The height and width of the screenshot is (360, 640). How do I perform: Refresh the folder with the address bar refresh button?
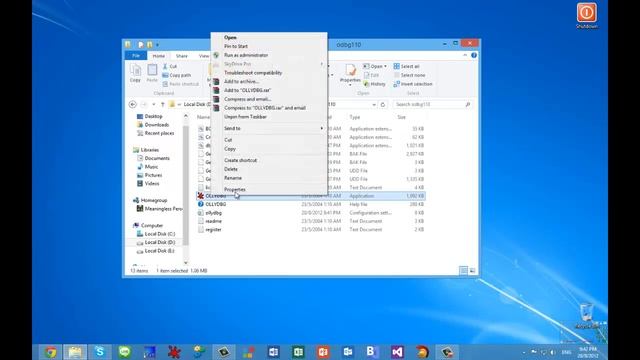383,104
